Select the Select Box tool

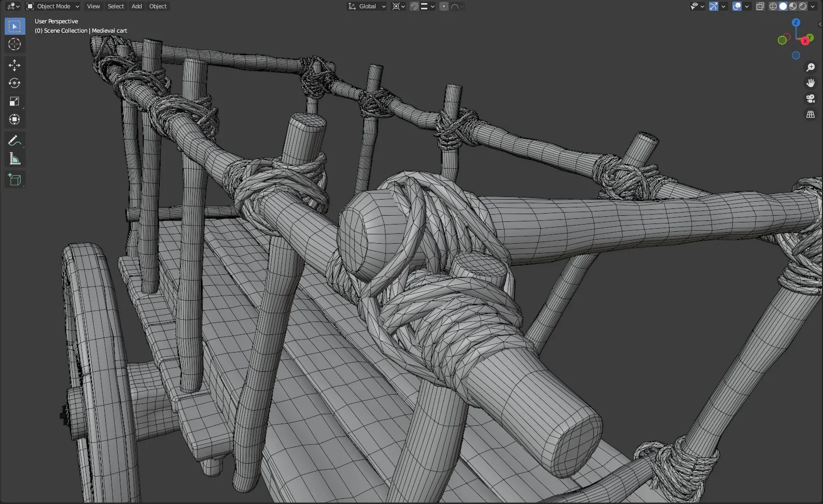[15, 26]
